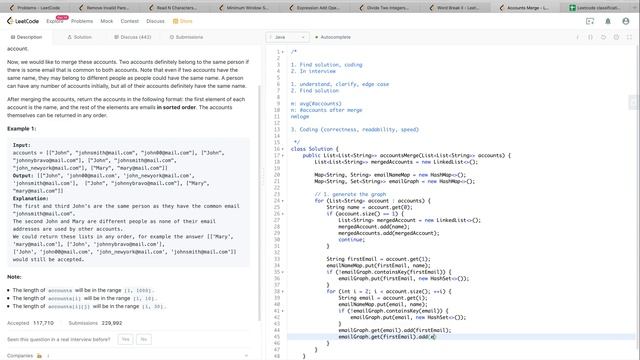Collapse the class Solution fold at line 16
This screenshot has width=640, height=360.
[282, 149]
